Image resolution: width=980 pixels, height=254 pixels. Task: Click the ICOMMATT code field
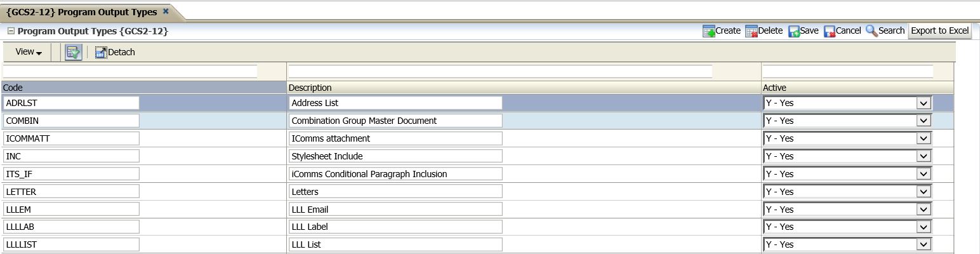71,138
